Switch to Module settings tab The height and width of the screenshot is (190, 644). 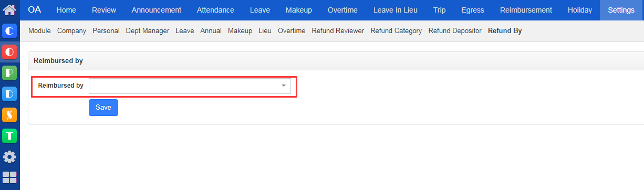pyautogui.click(x=39, y=31)
